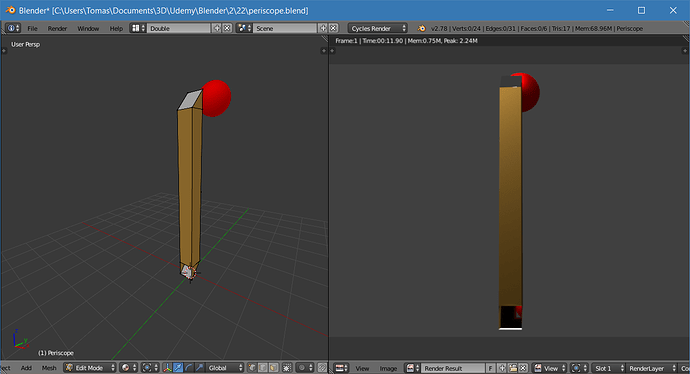Click the Blender logo in the info header

[422, 28]
